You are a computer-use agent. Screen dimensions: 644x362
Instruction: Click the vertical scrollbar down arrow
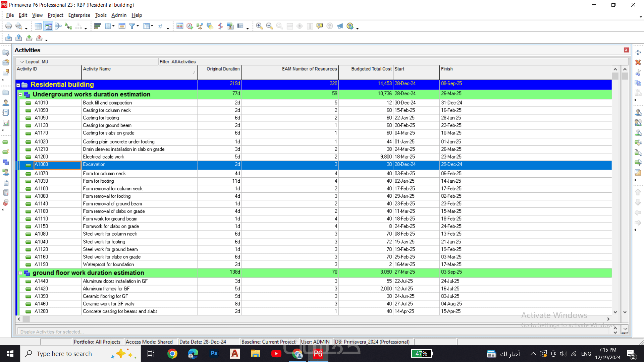(x=615, y=312)
